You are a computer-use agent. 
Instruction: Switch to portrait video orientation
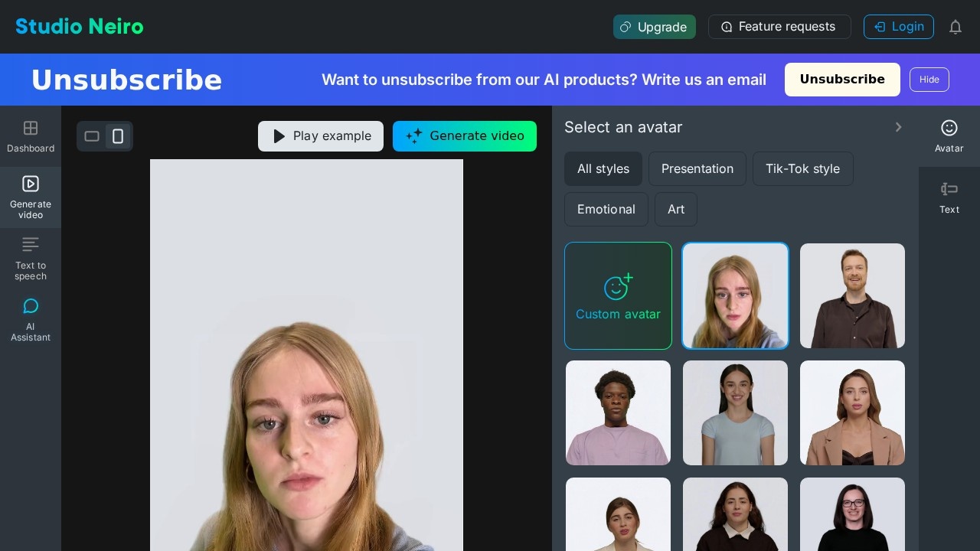(x=118, y=136)
